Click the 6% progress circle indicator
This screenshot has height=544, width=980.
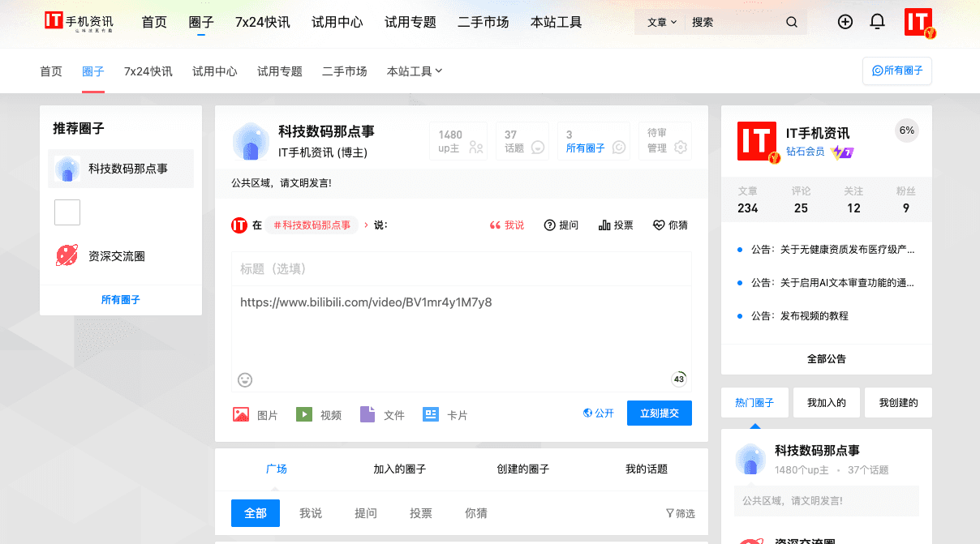(906, 131)
